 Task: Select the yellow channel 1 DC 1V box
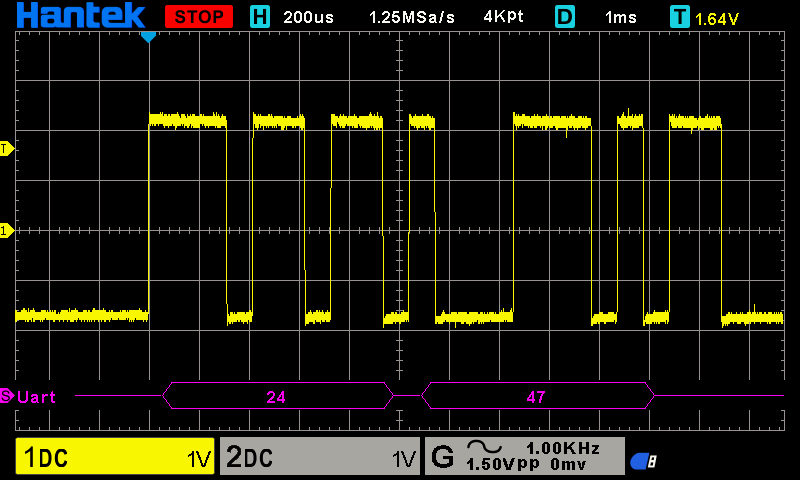coord(115,456)
